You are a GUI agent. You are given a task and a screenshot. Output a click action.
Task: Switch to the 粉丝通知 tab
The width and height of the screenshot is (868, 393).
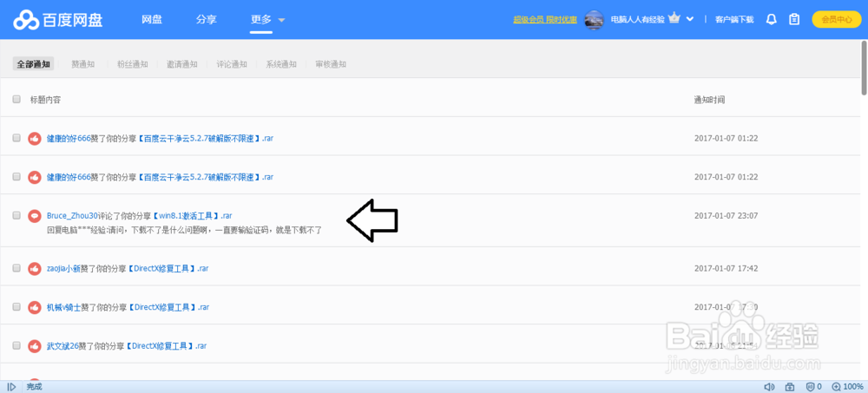[x=132, y=64]
